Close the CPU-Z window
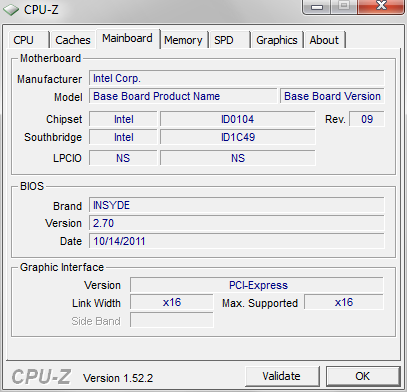 [x=381, y=7]
